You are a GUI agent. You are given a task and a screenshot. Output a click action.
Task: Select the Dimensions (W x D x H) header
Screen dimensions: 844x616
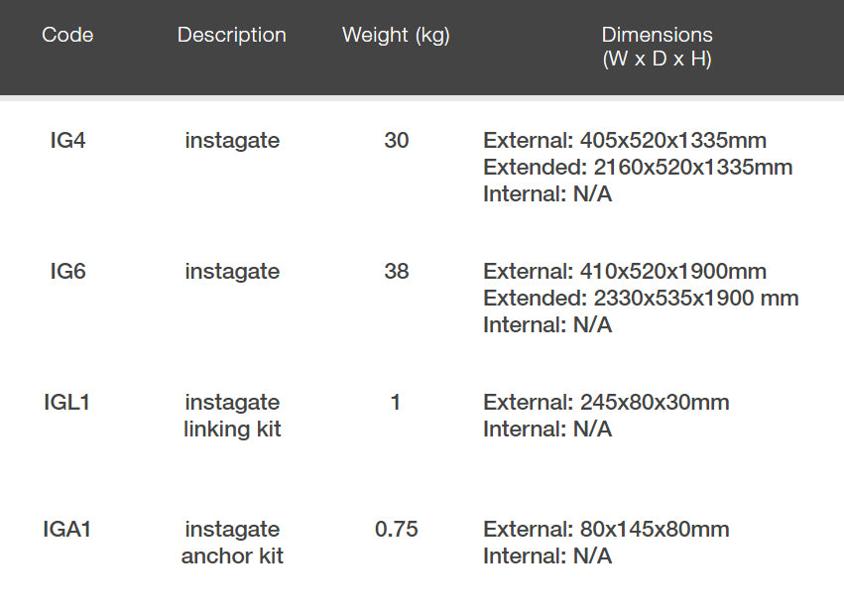[x=657, y=47]
